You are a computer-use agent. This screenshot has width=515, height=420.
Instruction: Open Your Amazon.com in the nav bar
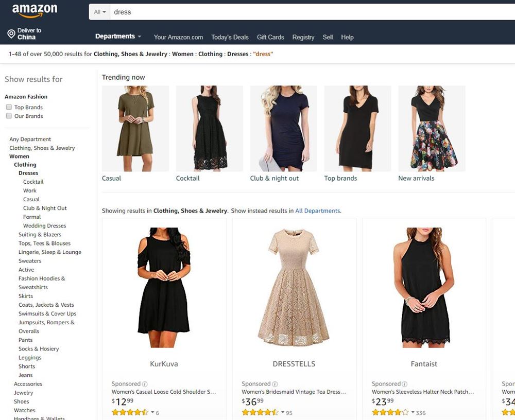point(178,37)
